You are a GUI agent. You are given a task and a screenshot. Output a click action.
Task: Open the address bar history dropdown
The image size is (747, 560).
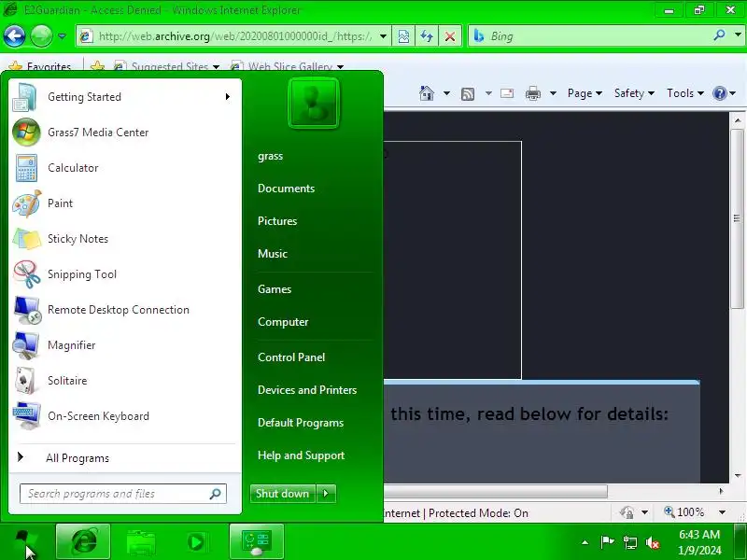pyautogui.click(x=383, y=36)
